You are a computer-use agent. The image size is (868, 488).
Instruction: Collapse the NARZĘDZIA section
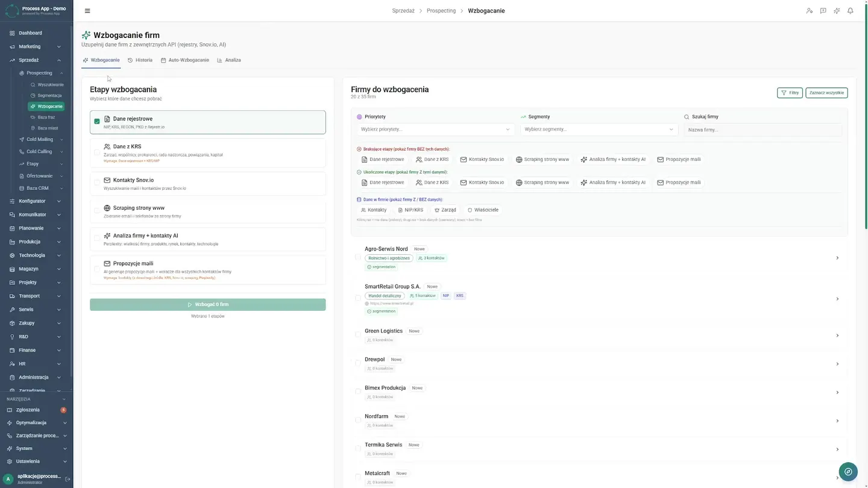click(x=64, y=399)
